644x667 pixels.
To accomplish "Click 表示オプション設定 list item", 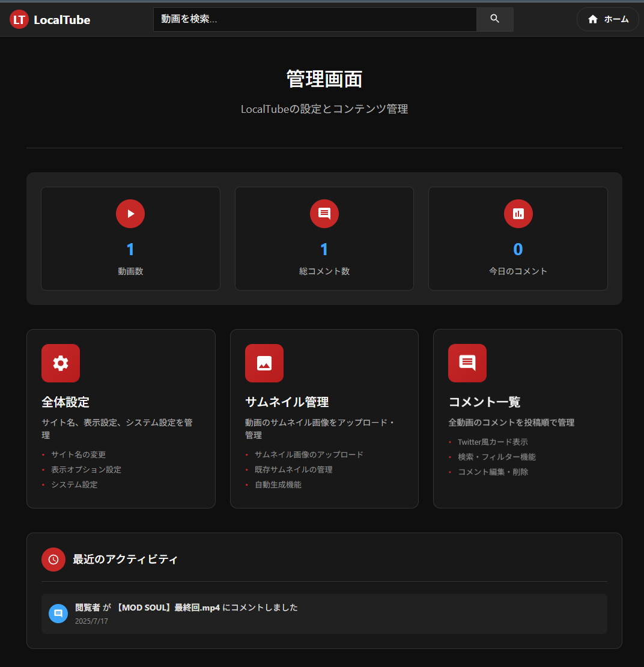I will 87,469.
